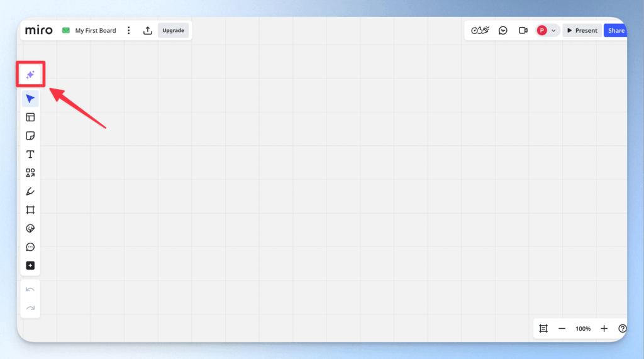Start a video call
The image size is (644, 359).
(523, 30)
